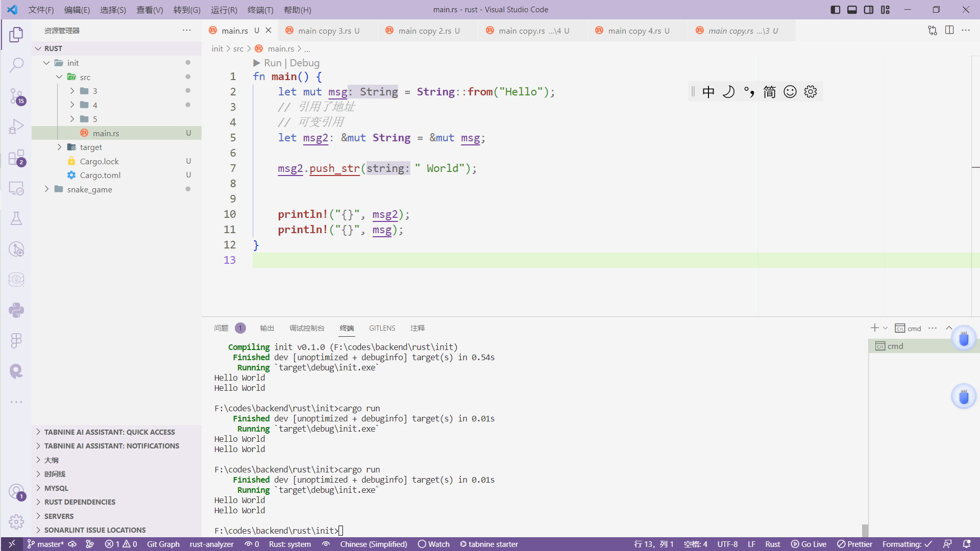
Task: Open the Python sidebar icon
Action: 16,310
